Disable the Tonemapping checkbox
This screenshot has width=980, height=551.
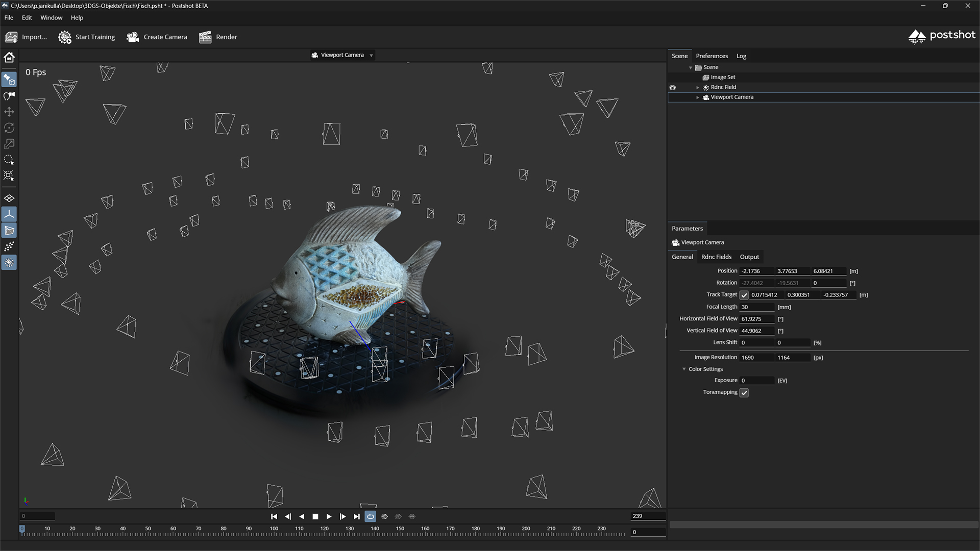click(744, 392)
